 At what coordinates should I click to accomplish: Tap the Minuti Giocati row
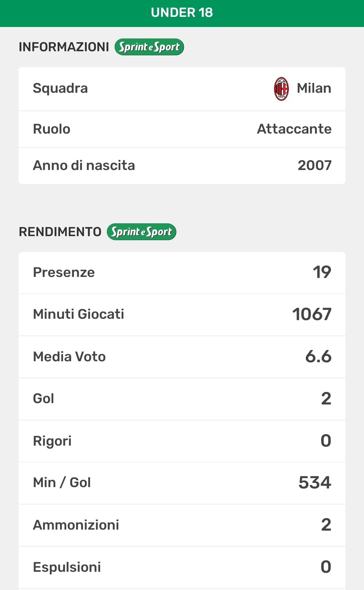tap(182, 314)
